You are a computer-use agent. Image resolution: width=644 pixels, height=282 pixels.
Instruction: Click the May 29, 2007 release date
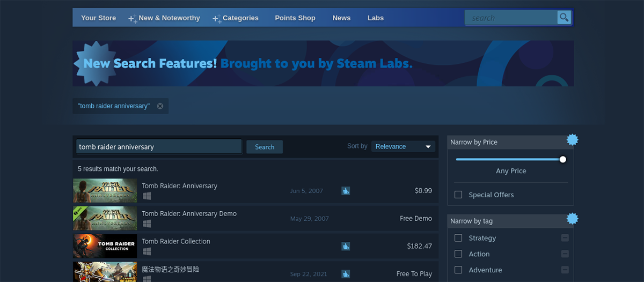[310, 219]
